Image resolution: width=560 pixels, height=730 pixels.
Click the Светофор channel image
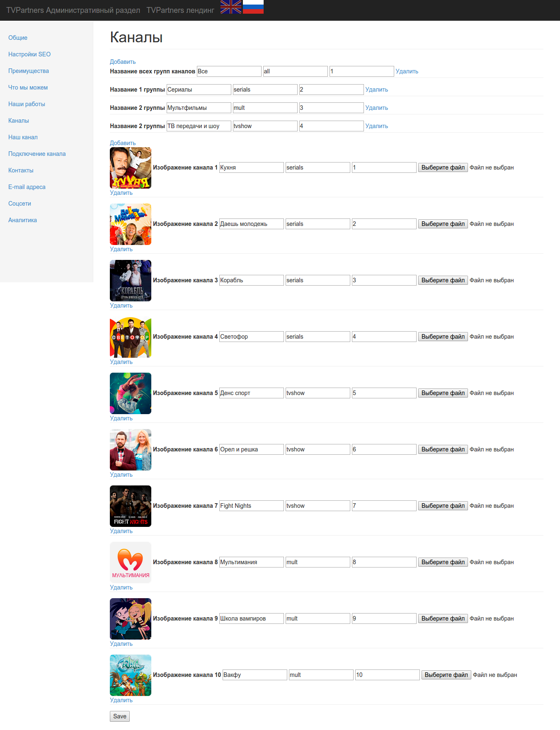click(x=131, y=337)
